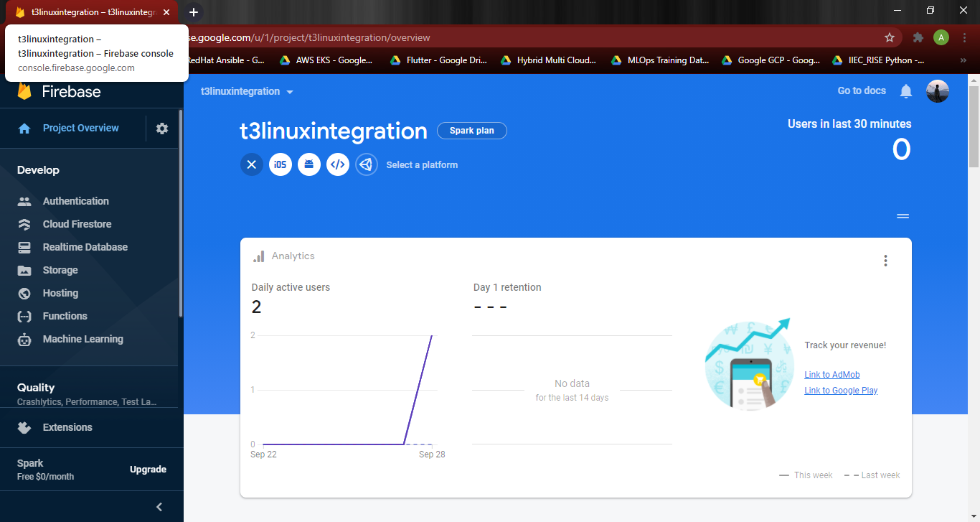The height and width of the screenshot is (522, 980).
Task: Open the AWS EKS bookmark
Action: 326,60
